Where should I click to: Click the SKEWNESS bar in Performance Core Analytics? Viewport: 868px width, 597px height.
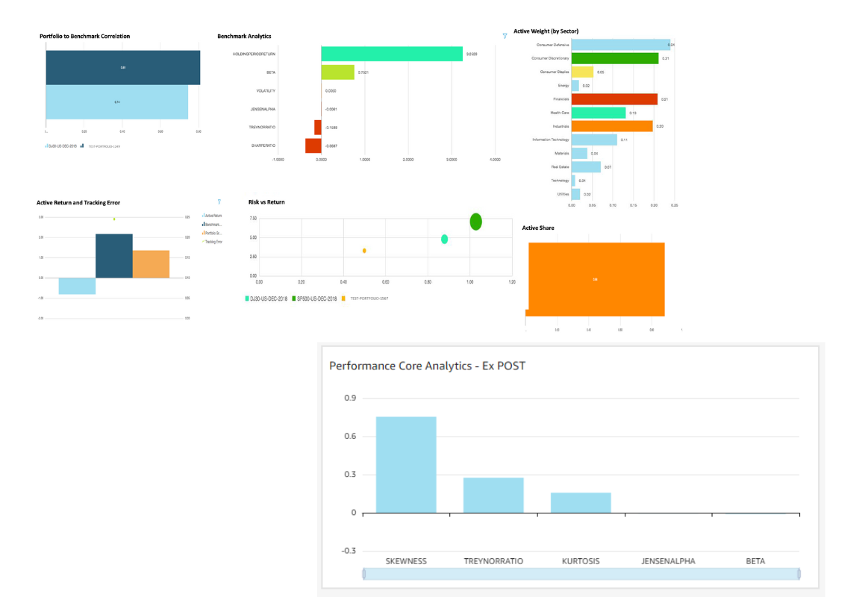[405, 464]
